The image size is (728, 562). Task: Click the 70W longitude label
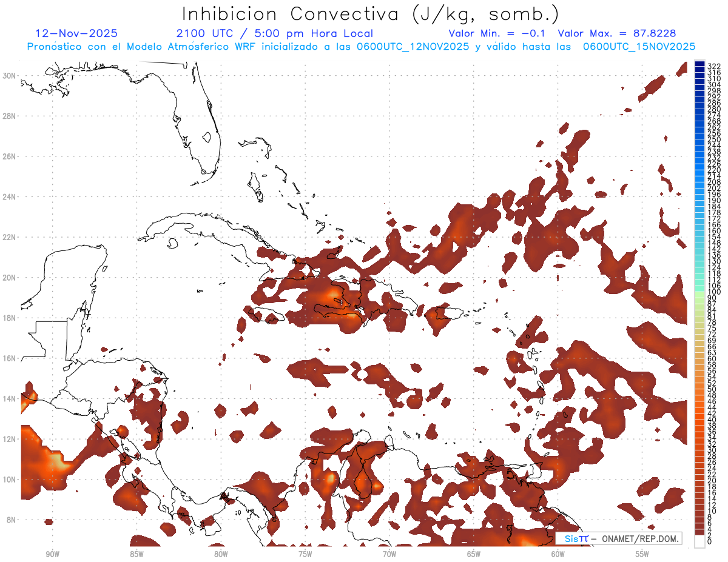[389, 554]
